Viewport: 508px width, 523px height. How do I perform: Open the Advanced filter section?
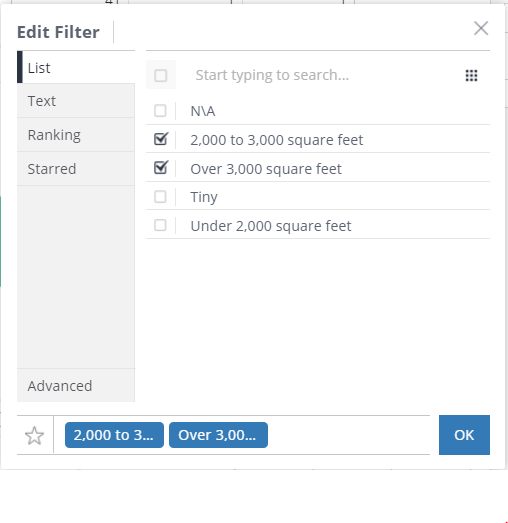[x=76, y=385]
